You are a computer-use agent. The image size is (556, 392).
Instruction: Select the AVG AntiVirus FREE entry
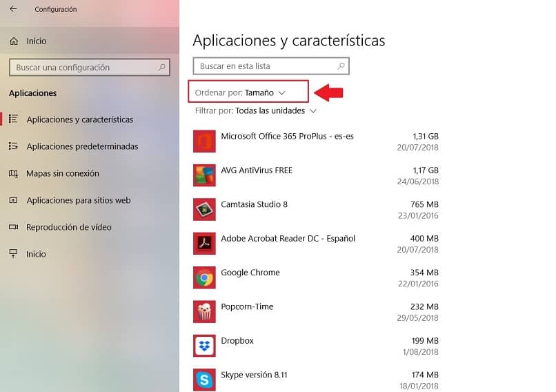click(316, 175)
